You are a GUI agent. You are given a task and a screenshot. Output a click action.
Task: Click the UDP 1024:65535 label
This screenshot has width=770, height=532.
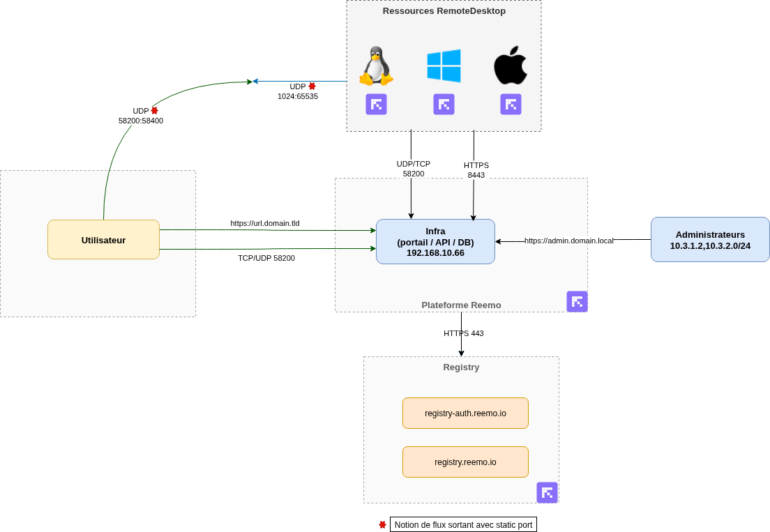point(298,91)
